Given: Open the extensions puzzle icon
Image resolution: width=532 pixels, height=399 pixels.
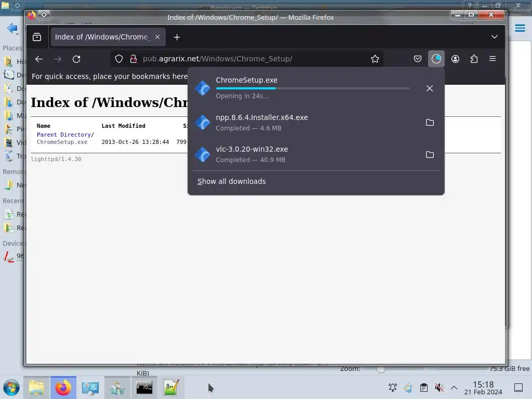Looking at the screenshot, I should [474, 59].
